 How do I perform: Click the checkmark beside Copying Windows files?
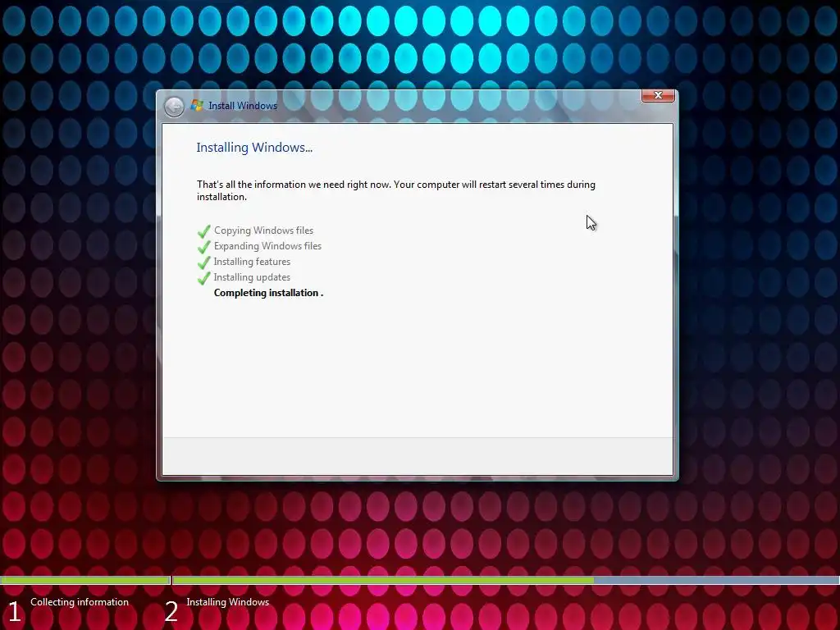pos(204,231)
